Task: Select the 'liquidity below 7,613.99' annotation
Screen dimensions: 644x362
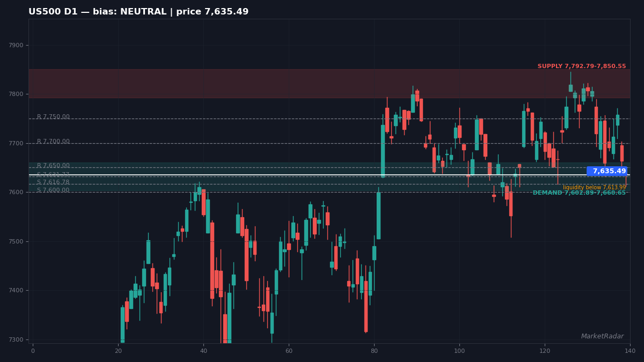Action: point(594,188)
